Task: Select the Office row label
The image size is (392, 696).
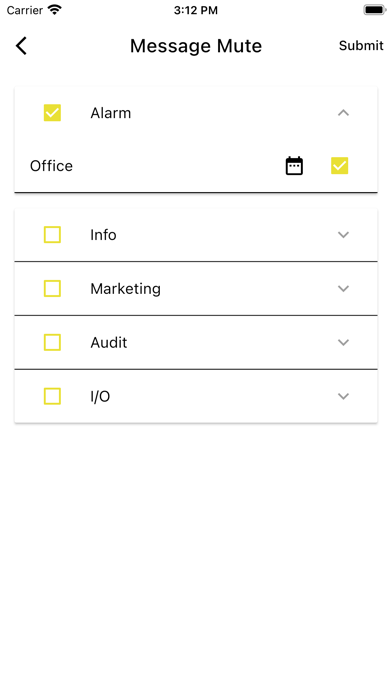Action: pyautogui.click(x=51, y=166)
